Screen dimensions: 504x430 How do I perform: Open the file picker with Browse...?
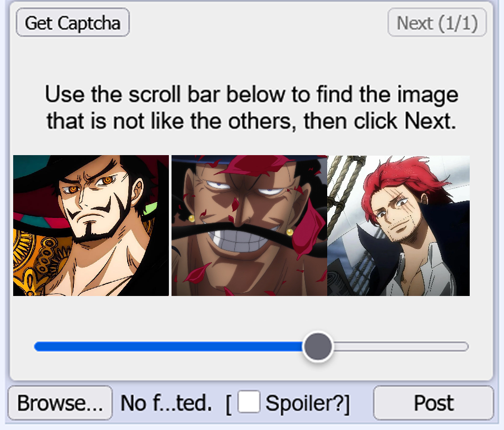click(x=60, y=403)
